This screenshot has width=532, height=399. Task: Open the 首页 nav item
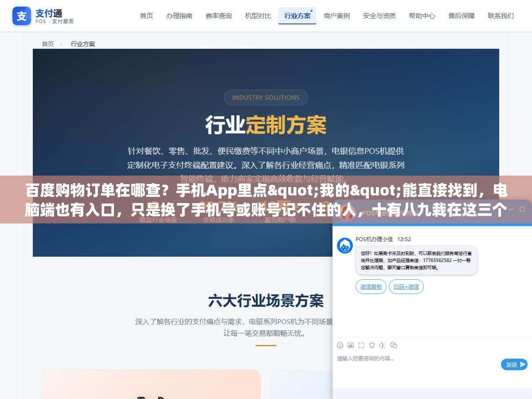146,16
